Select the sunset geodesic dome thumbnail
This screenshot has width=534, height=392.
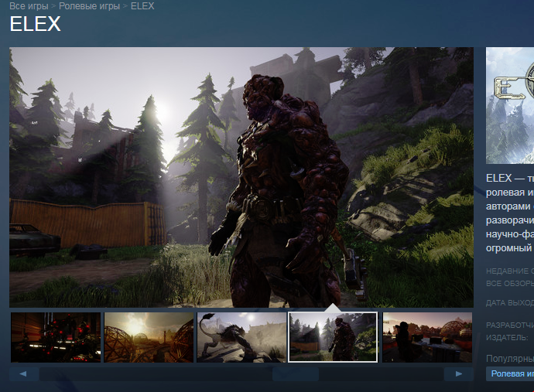pyautogui.click(x=149, y=337)
